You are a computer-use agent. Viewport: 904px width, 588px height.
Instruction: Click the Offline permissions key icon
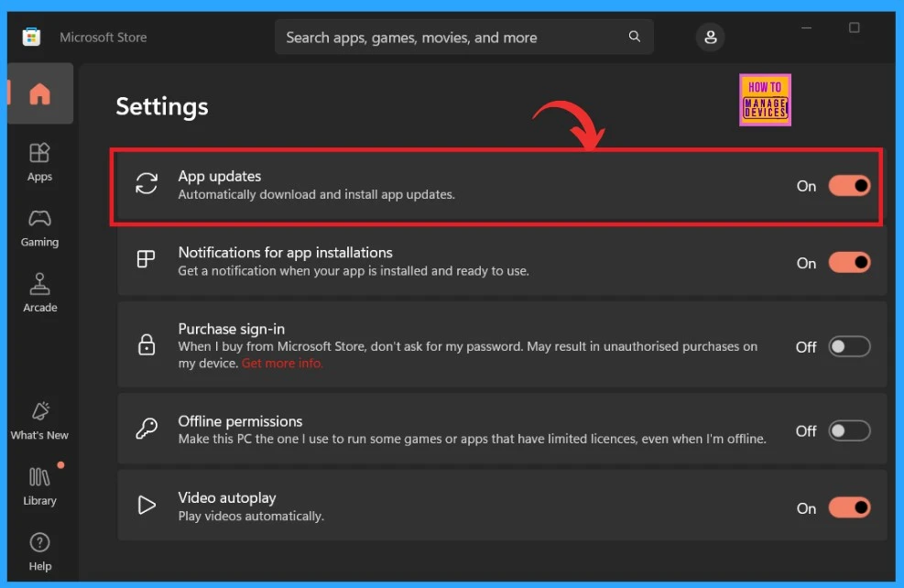[147, 429]
